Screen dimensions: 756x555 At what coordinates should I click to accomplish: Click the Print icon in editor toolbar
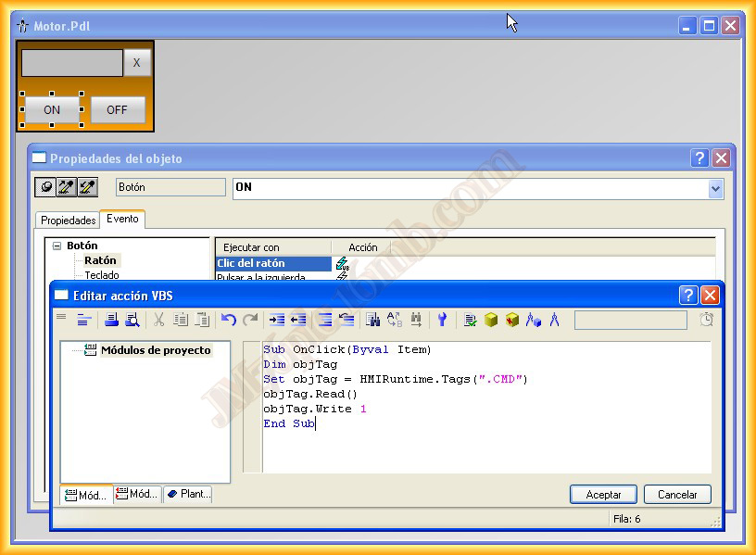point(111,320)
